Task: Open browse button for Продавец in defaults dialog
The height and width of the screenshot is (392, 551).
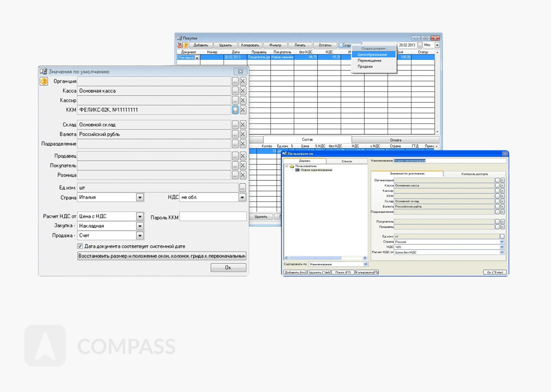Action: (x=235, y=156)
